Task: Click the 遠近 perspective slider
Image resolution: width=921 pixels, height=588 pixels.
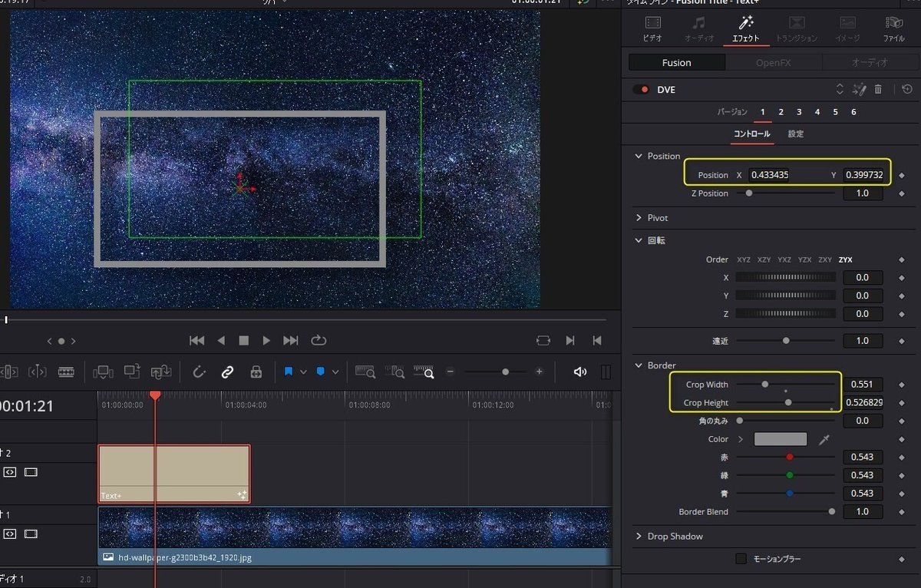Action: click(786, 340)
